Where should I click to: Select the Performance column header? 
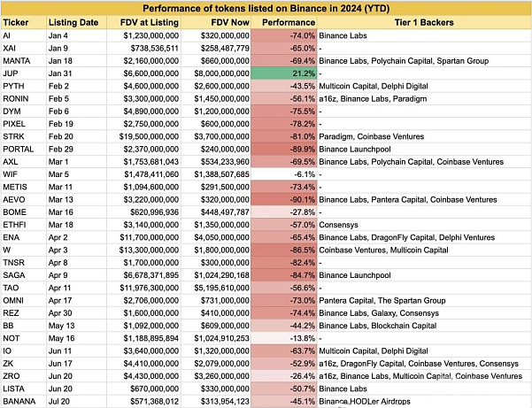[x=283, y=22]
